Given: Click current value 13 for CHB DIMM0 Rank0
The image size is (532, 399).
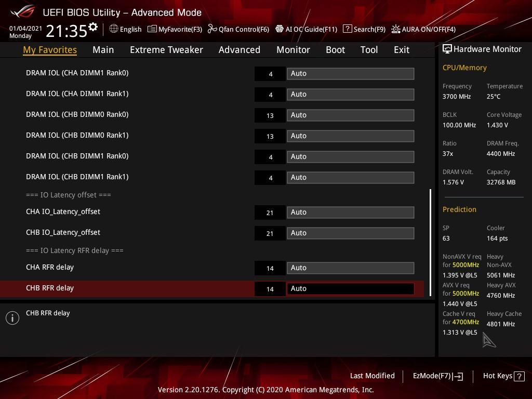Looking at the screenshot, I should click(x=270, y=116).
